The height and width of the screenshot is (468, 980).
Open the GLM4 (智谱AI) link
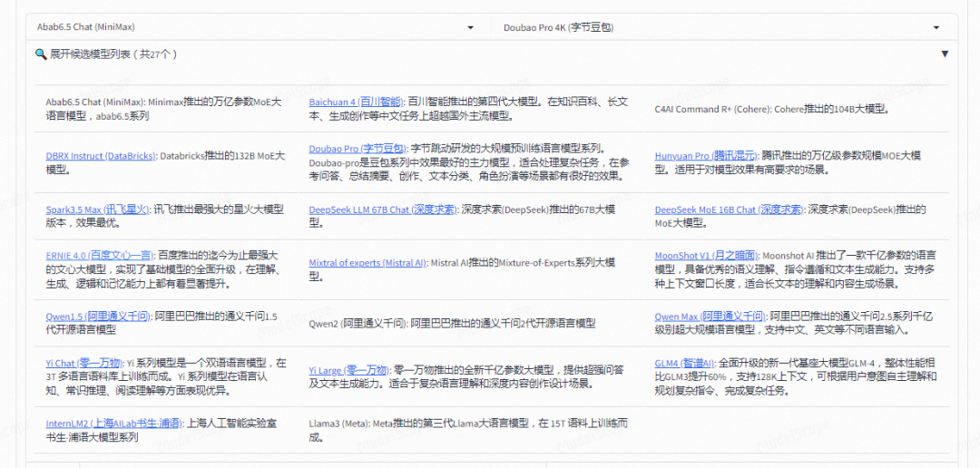click(x=684, y=363)
